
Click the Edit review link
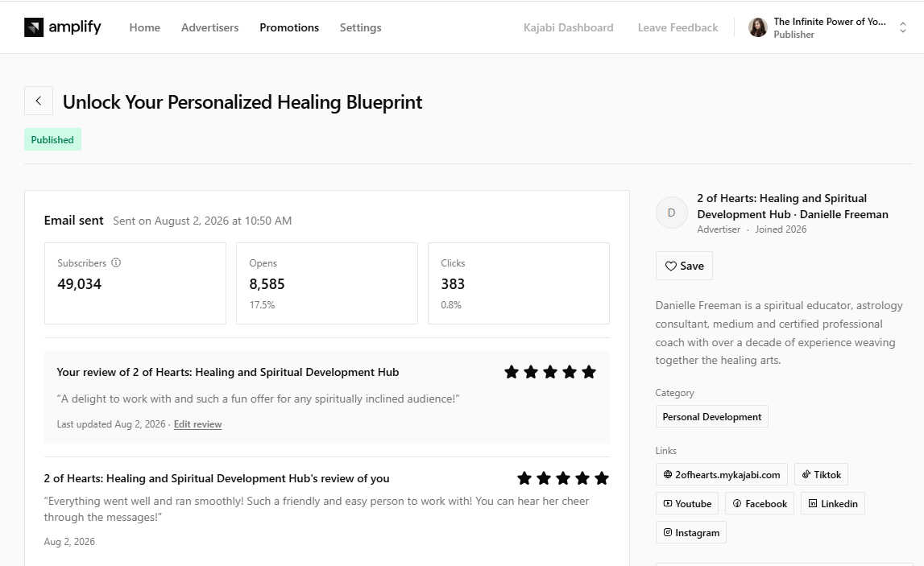click(x=198, y=424)
